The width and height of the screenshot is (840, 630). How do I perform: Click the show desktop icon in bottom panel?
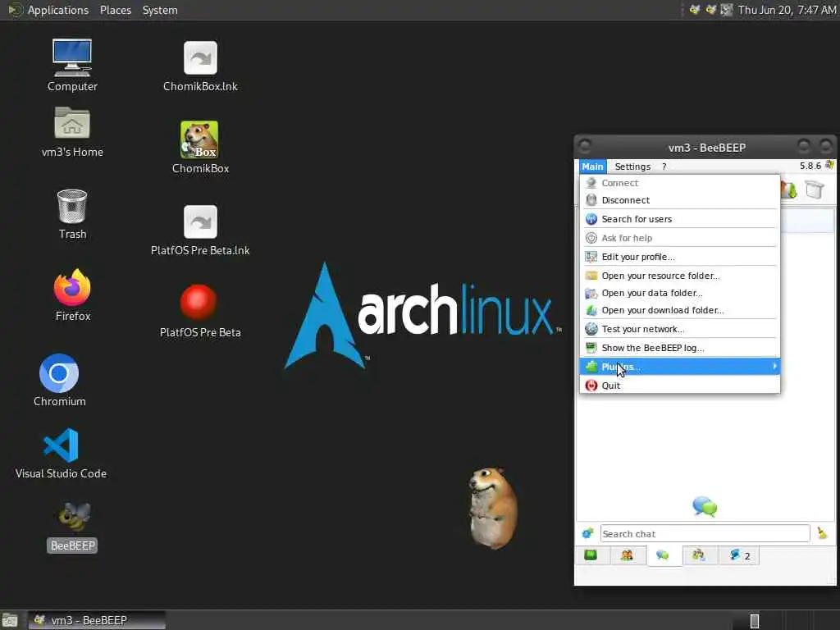click(x=10, y=620)
